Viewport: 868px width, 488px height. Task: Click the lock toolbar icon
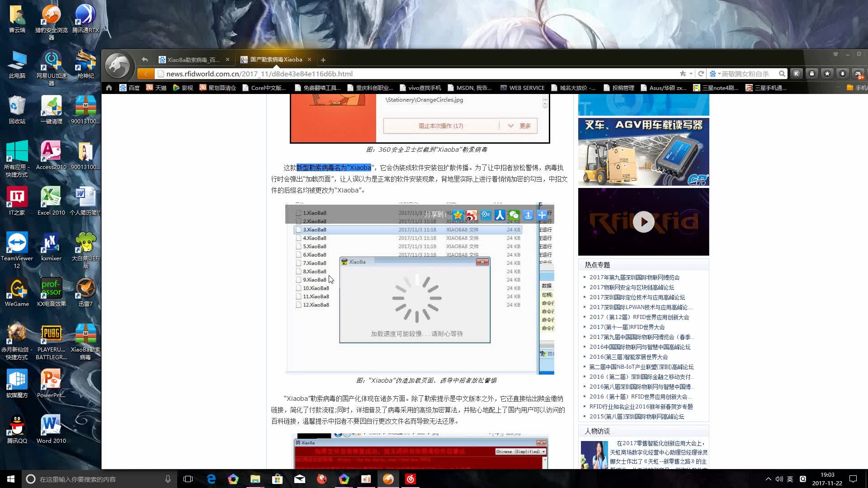[812, 74]
